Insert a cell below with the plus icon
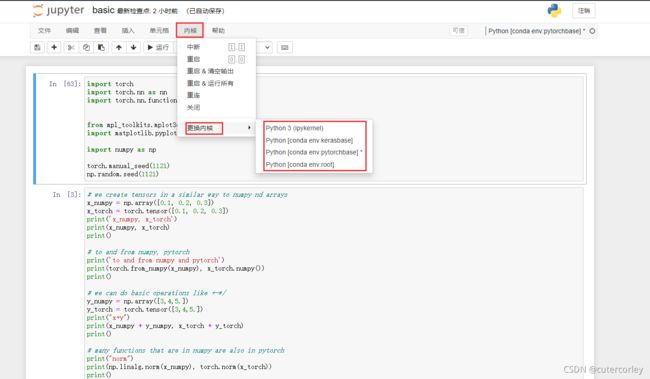This screenshot has height=379, width=650. (54, 47)
